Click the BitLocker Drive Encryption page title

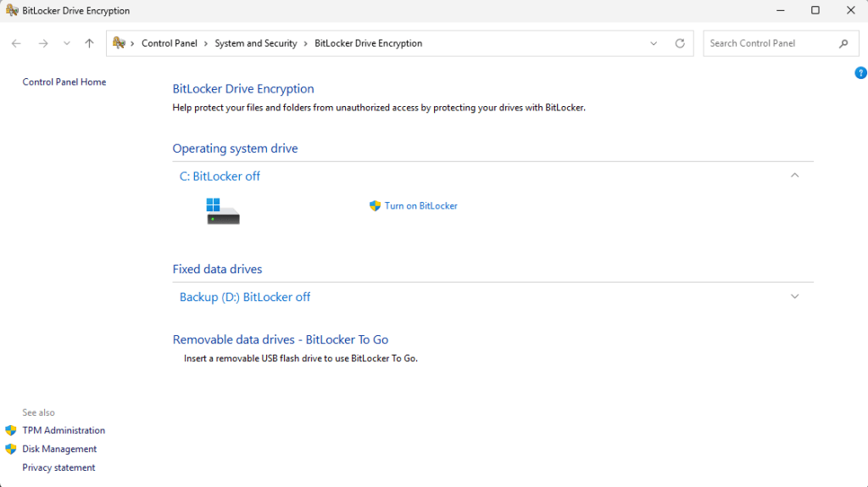[x=243, y=88]
